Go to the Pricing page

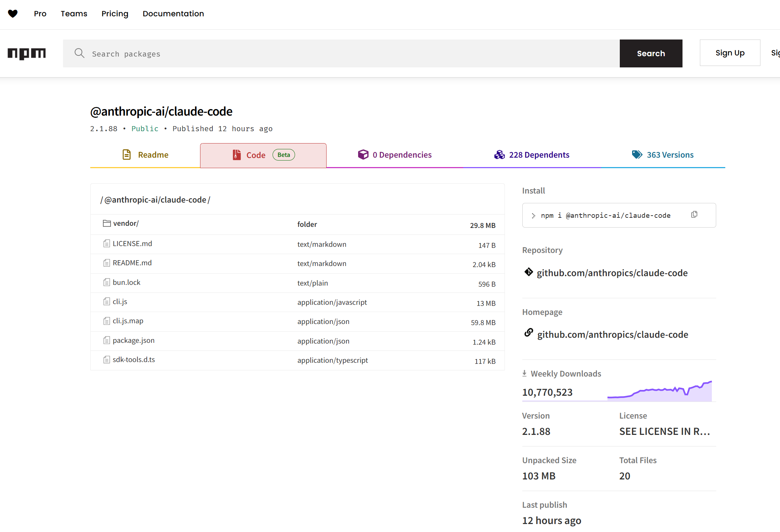pos(115,14)
